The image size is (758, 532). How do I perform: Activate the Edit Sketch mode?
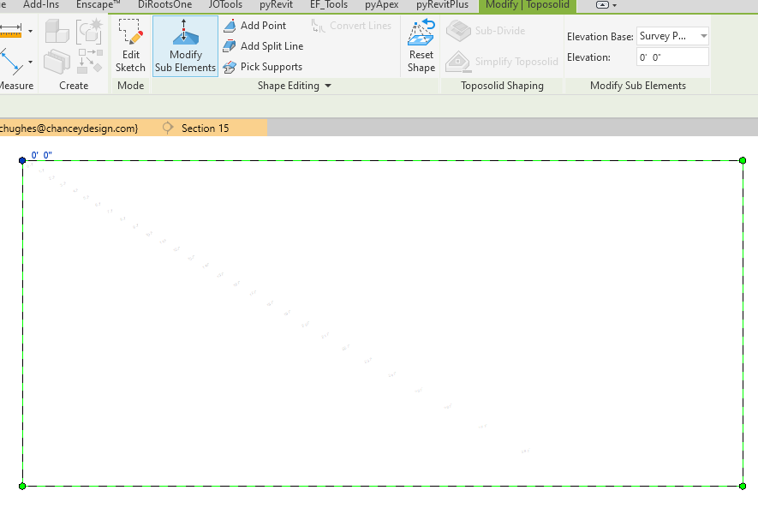coord(129,47)
